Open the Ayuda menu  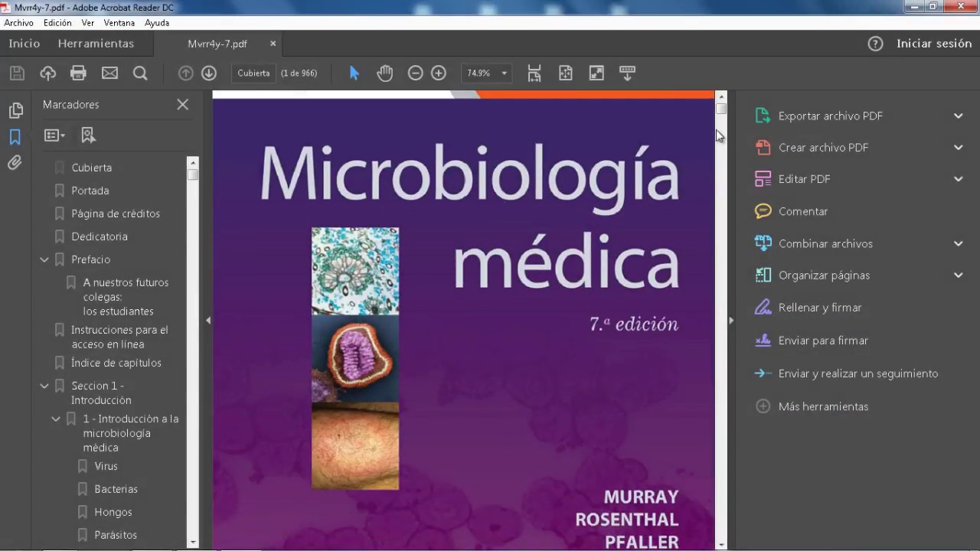coord(157,23)
